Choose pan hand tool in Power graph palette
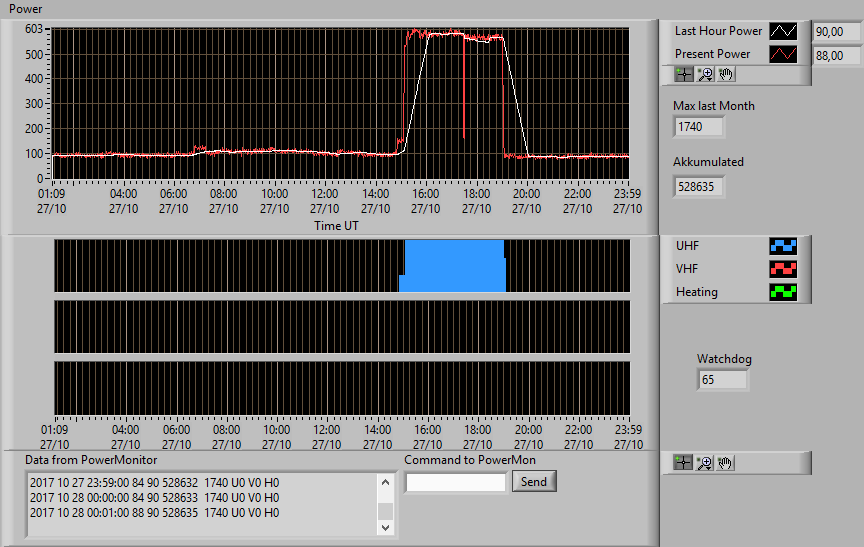The width and height of the screenshot is (864, 547). pyautogui.click(x=726, y=74)
